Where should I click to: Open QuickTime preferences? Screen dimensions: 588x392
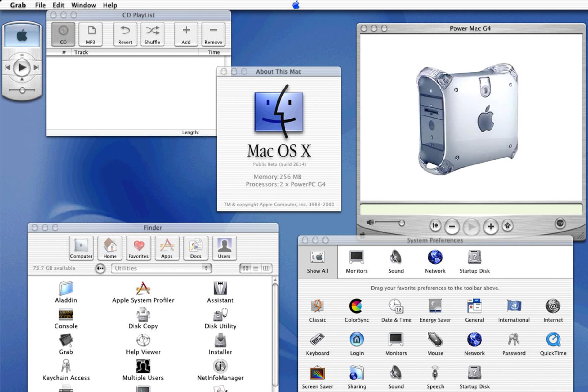point(553,344)
